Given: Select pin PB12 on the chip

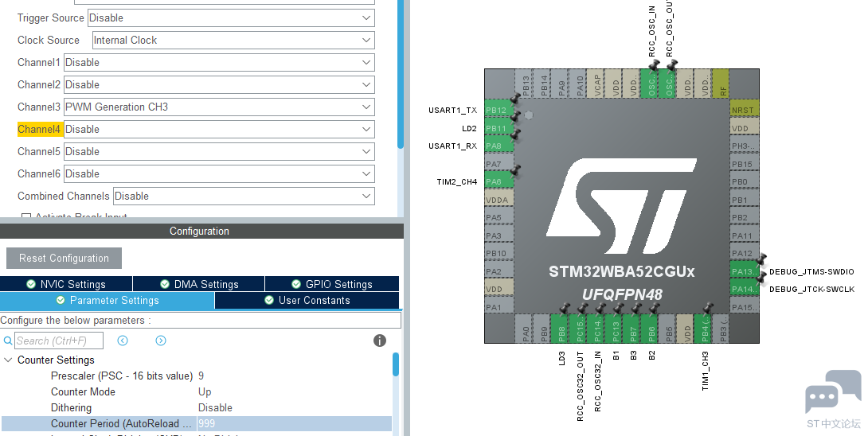Looking at the screenshot, I should click(x=499, y=110).
